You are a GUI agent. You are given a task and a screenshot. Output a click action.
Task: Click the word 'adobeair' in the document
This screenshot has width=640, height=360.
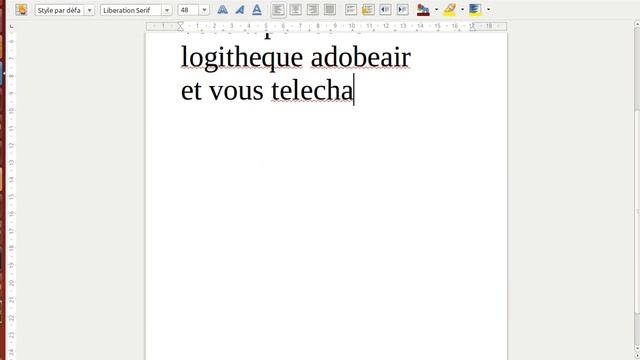[361, 57]
